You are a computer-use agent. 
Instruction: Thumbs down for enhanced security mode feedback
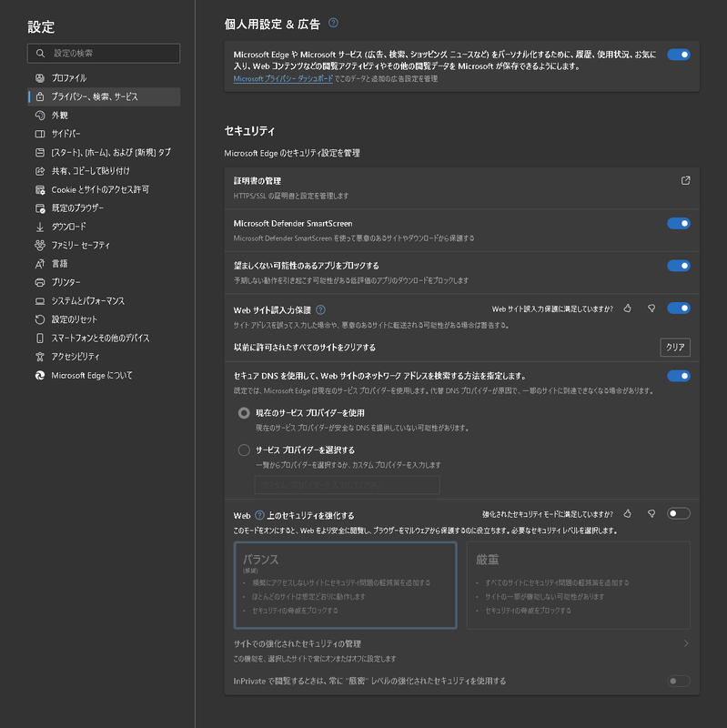651,513
